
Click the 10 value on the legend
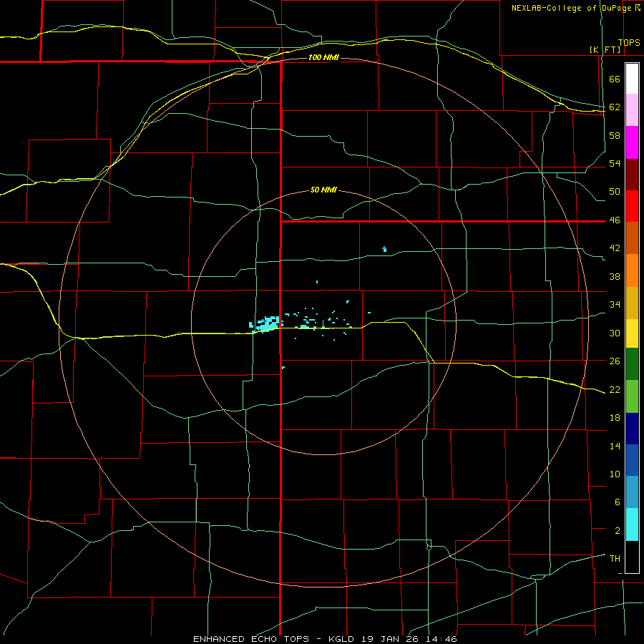[615, 474]
